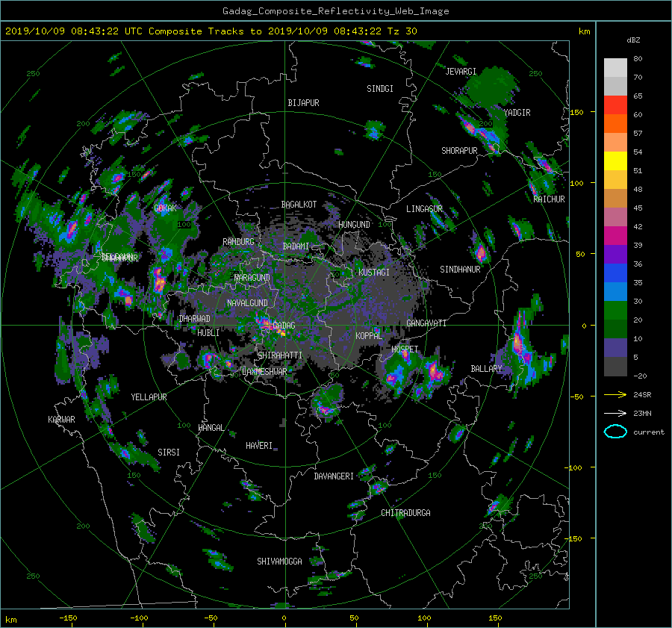Click the YADGIR label on the map
The width and height of the screenshot is (672, 628).
517,113
